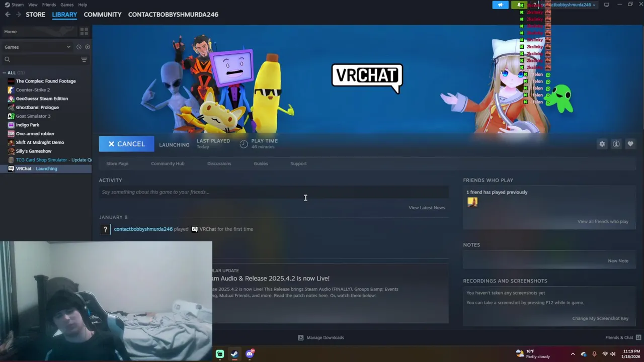Go back with the left arrow
Viewport: 644px width, 362px height.
(x=8, y=15)
